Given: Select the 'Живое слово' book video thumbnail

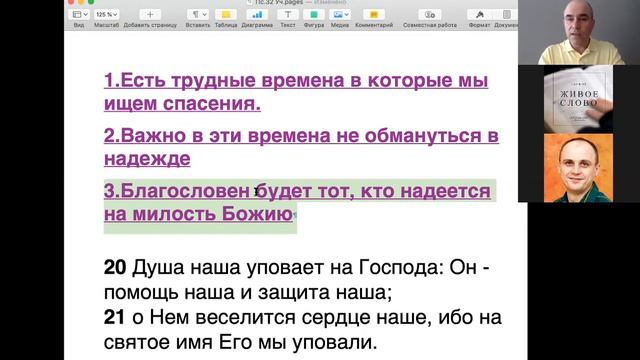Looking at the screenshot, I should pos(578,99).
